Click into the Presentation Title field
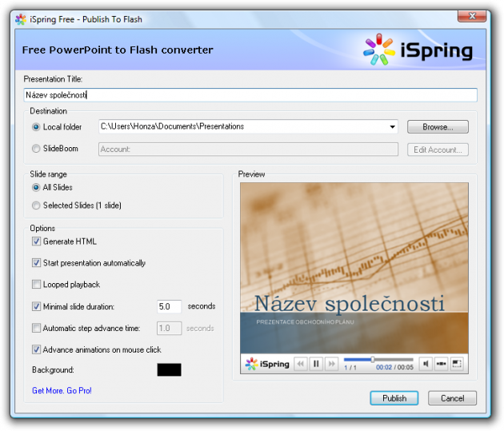The width and height of the screenshot is (504, 431). click(250, 95)
